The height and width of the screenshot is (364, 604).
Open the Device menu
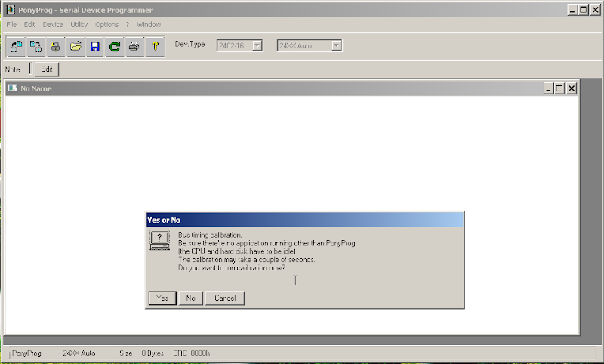(x=53, y=25)
